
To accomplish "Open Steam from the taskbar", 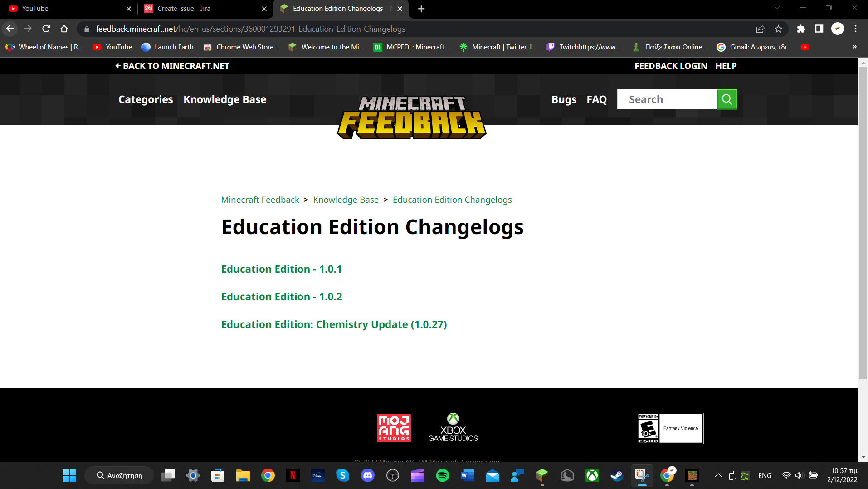I will tap(617, 475).
